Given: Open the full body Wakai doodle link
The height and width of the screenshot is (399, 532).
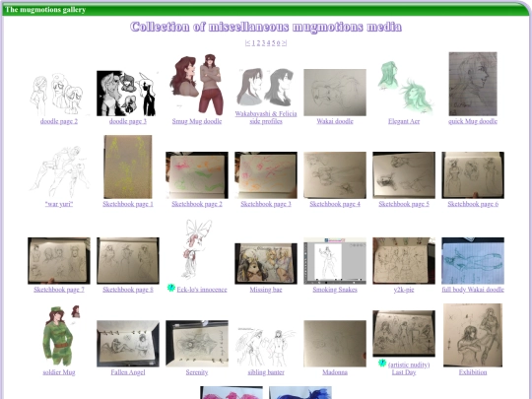Looking at the screenshot, I should click(473, 290).
